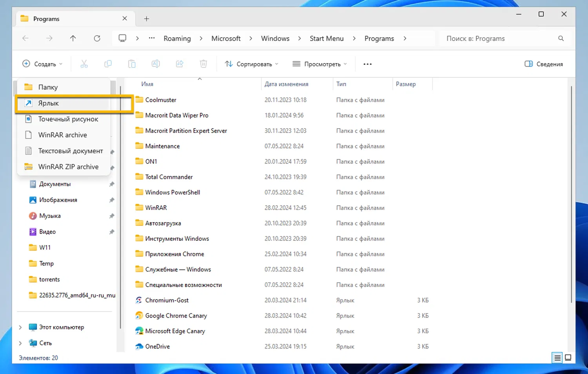The height and width of the screenshot is (374, 588).
Task: Open the Создать dropdown
Action: pos(42,64)
